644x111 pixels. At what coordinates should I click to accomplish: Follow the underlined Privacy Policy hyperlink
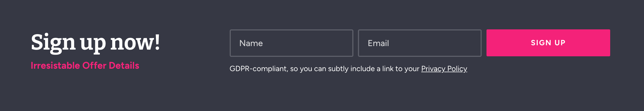pos(444,69)
